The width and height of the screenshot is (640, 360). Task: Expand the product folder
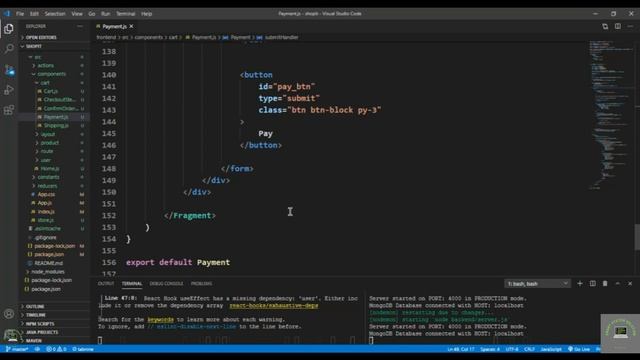pyautogui.click(x=50, y=143)
